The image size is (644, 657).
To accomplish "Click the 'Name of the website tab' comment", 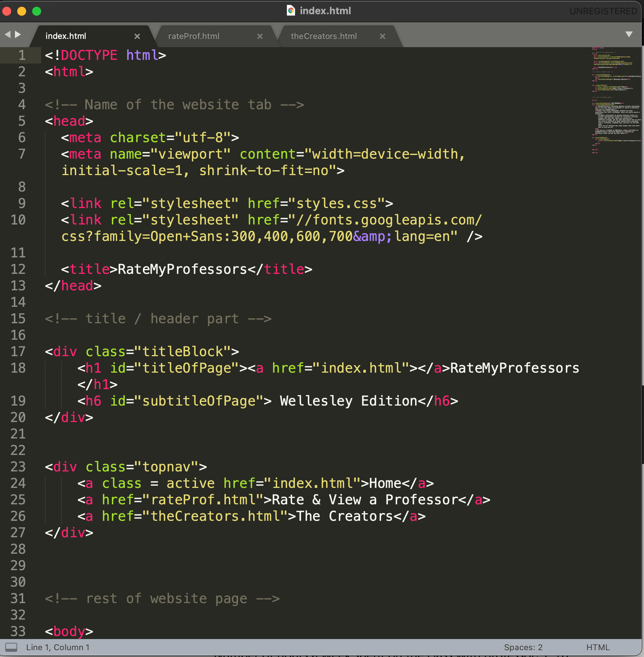I will coord(174,105).
